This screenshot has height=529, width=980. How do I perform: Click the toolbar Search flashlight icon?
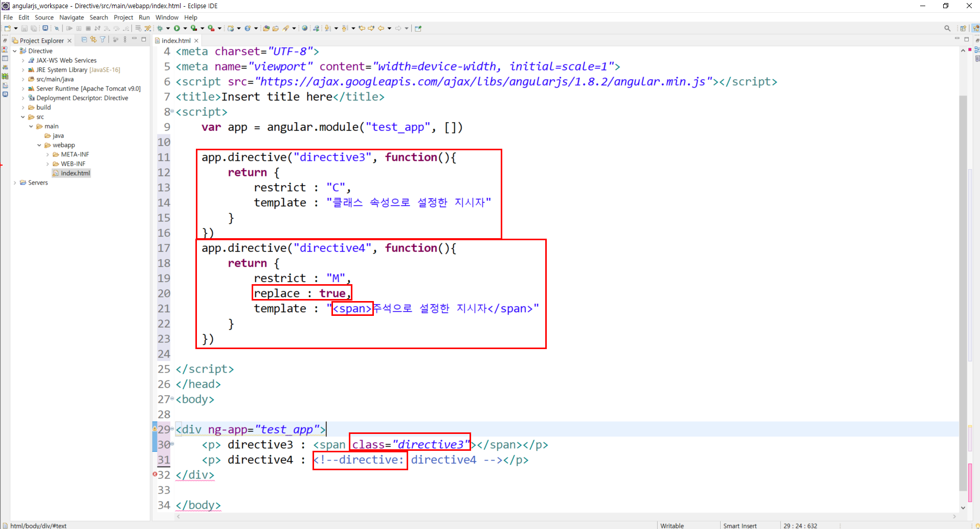tap(286, 28)
